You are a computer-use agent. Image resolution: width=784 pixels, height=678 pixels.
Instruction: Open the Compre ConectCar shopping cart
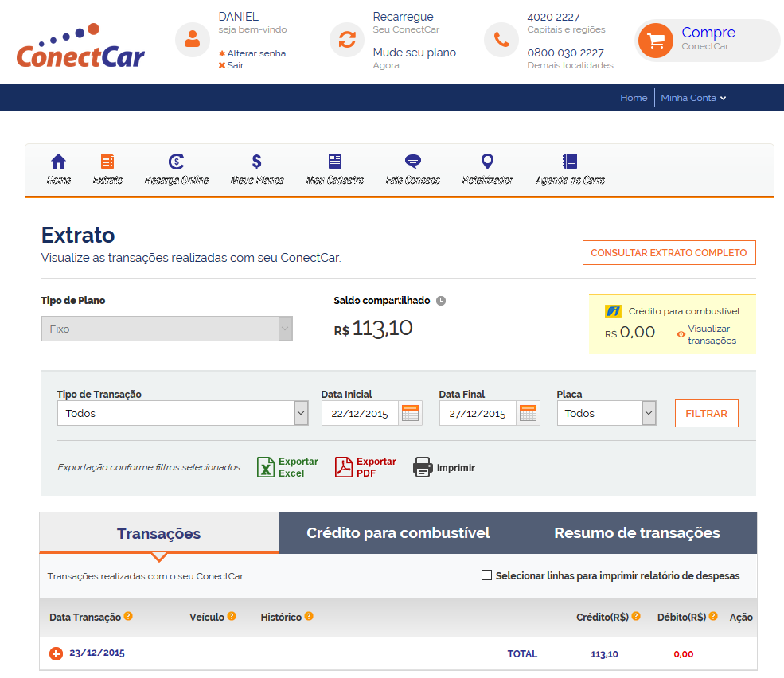[x=706, y=40]
